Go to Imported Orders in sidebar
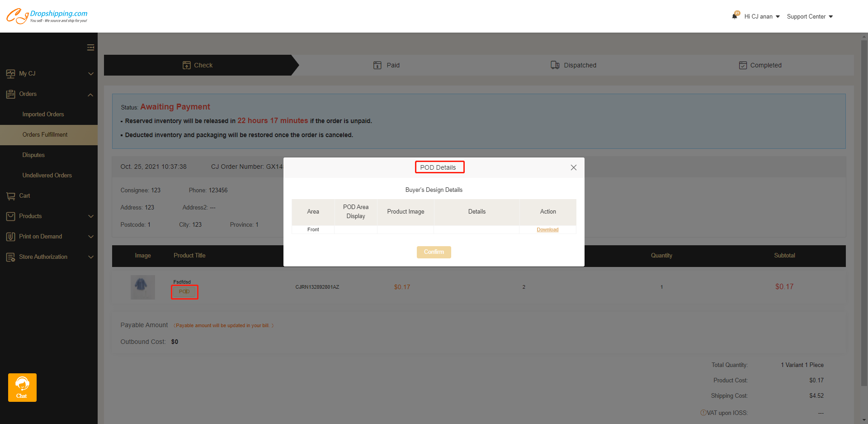This screenshot has height=424, width=868. click(x=43, y=114)
